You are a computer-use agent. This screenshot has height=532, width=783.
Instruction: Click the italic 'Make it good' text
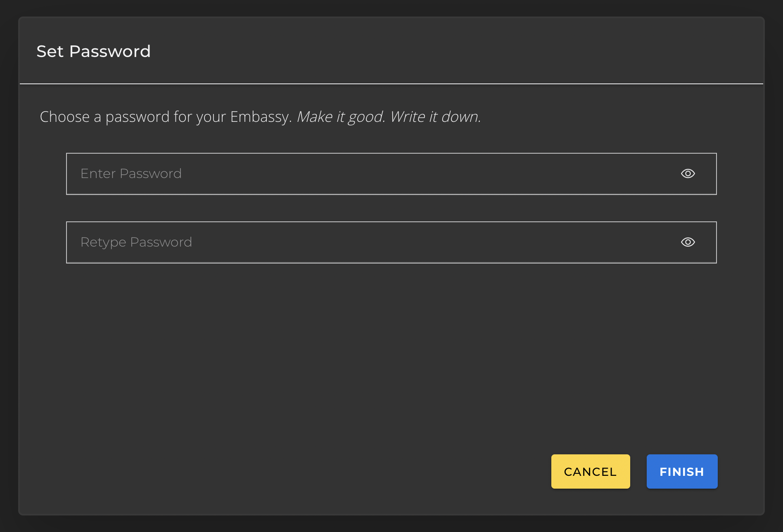[x=341, y=117]
